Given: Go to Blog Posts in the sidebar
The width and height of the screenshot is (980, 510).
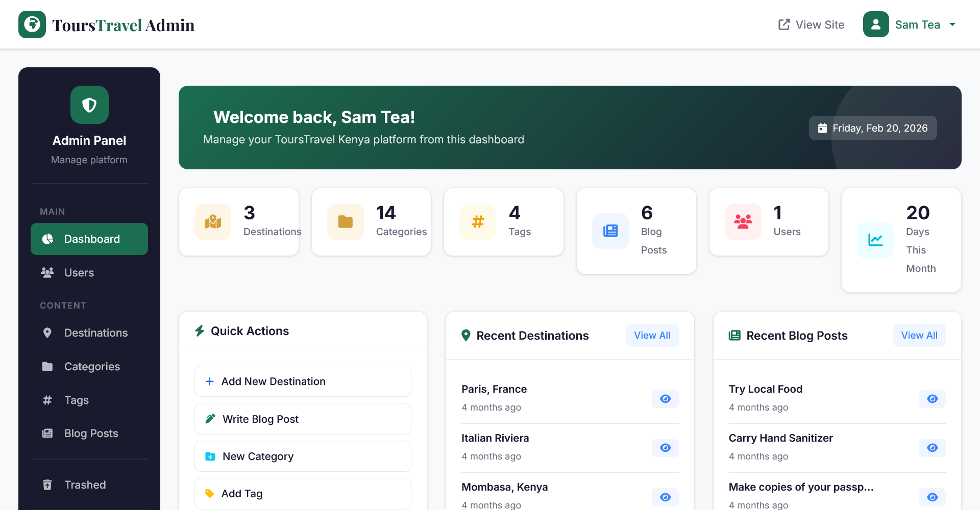Looking at the screenshot, I should [x=89, y=433].
